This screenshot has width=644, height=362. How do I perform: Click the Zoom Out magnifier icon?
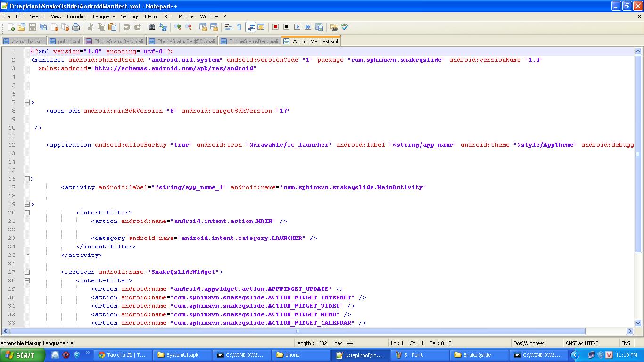[189, 27]
